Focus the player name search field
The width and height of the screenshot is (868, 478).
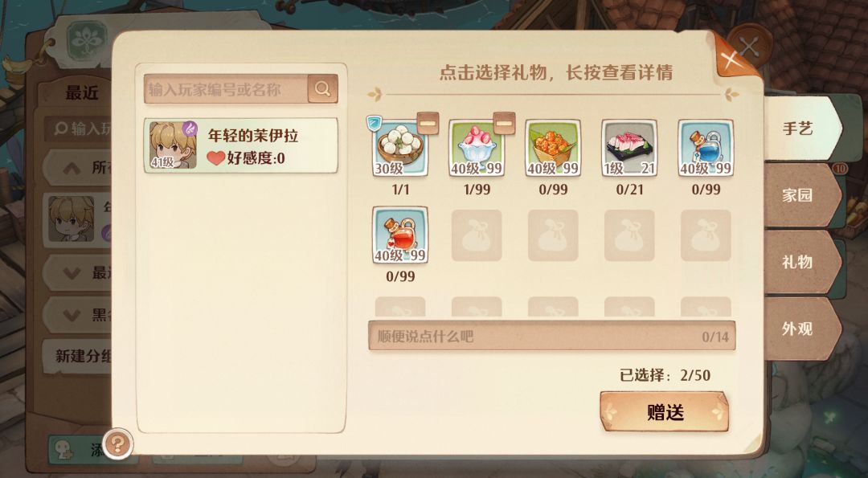coord(226,88)
